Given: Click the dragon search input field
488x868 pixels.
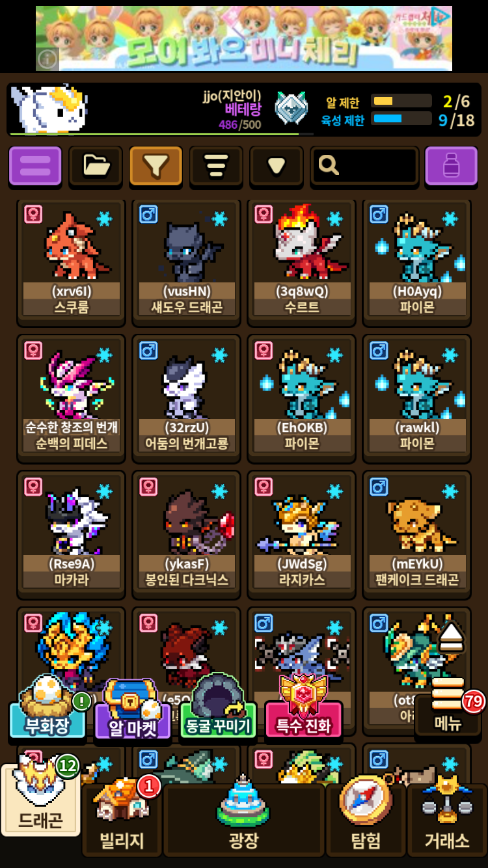Looking at the screenshot, I should (x=364, y=166).
